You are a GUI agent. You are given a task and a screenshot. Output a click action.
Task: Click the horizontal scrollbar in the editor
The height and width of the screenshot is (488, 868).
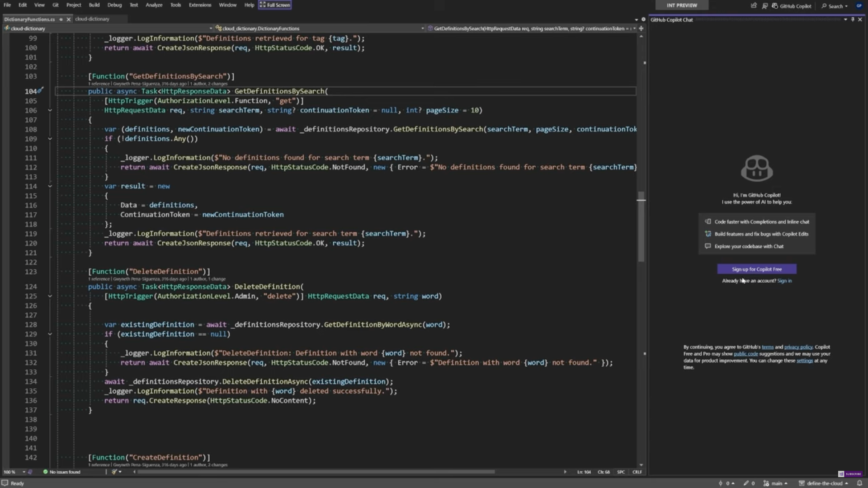[x=316, y=472]
